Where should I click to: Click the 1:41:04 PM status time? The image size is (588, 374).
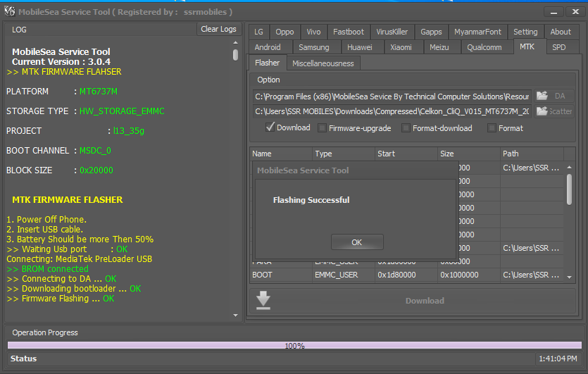558,359
